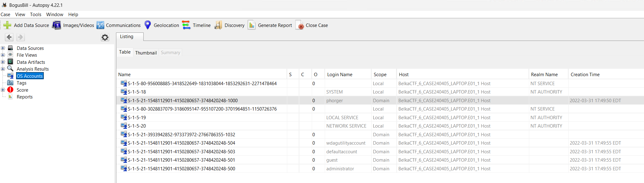Click the Add Data Source label
Image resolution: width=644 pixels, height=183 pixels.
pyautogui.click(x=31, y=25)
